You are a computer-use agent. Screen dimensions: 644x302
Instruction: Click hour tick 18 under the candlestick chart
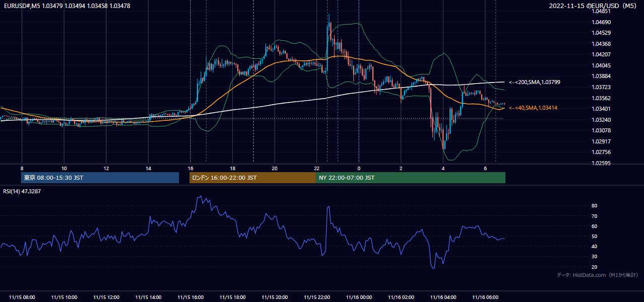(233, 168)
